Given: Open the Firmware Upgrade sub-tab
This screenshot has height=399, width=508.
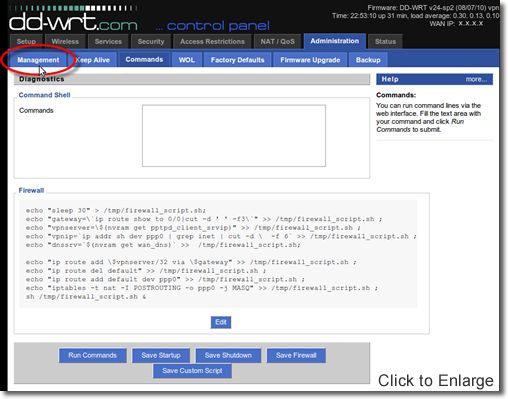Looking at the screenshot, I should pyautogui.click(x=310, y=60).
